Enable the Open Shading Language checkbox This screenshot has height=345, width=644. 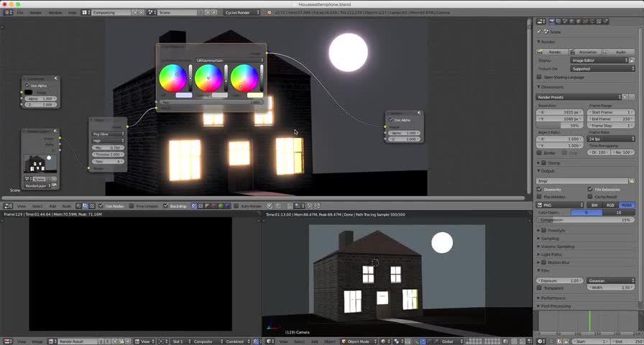[x=540, y=77]
